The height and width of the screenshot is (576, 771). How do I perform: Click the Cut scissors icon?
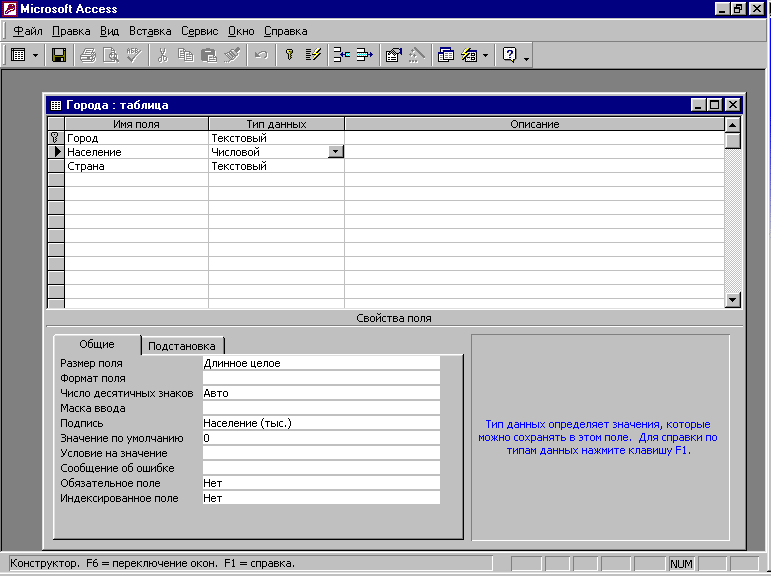point(162,55)
